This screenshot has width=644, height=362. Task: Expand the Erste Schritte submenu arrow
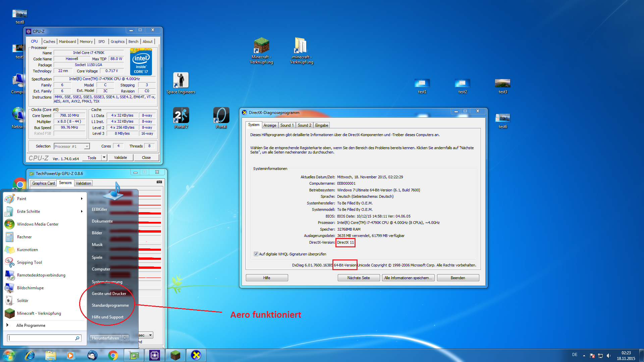point(82,212)
